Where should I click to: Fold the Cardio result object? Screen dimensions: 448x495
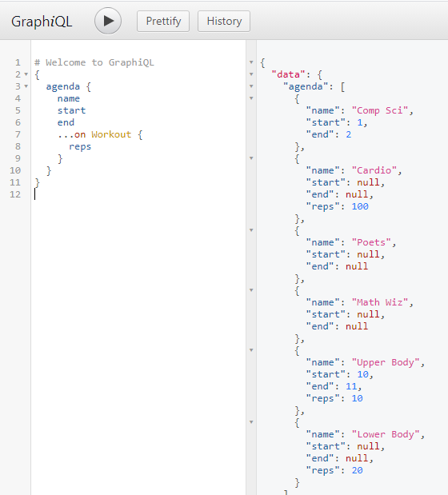click(251, 158)
